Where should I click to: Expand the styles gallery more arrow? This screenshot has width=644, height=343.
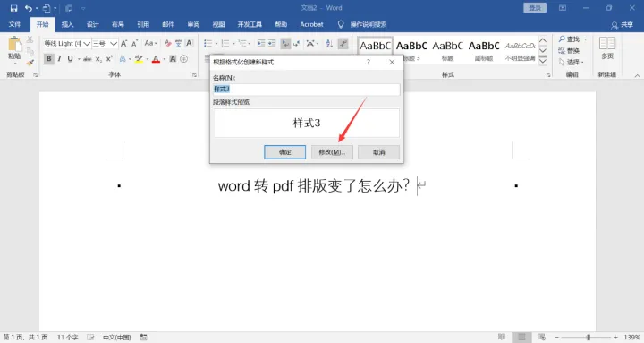[543, 61]
